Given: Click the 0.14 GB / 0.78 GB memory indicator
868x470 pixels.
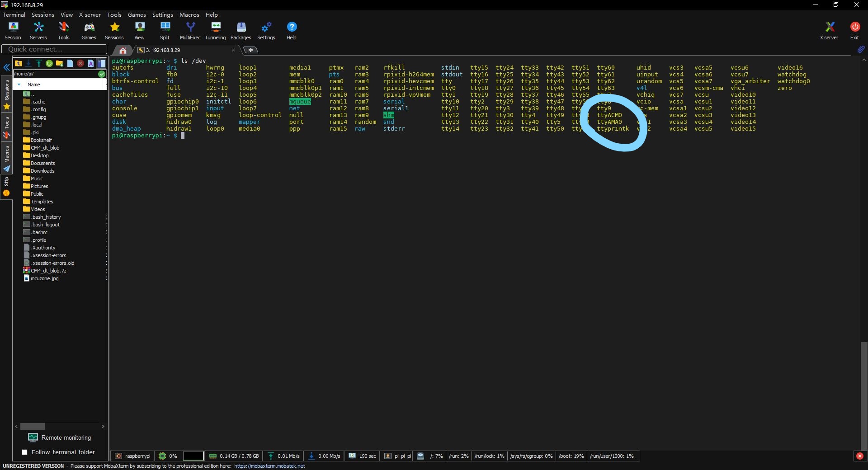Looking at the screenshot, I should tap(234, 456).
